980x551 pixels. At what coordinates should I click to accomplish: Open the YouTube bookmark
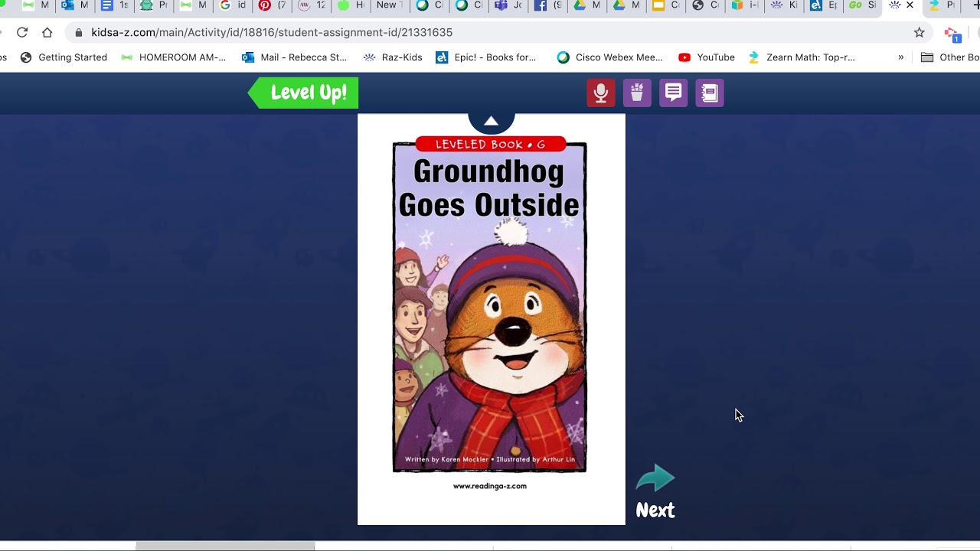pos(707,57)
